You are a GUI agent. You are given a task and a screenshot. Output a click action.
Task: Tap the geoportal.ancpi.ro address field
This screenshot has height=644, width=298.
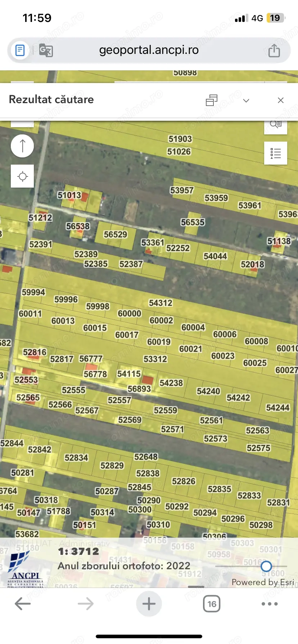tap(149, 50)
